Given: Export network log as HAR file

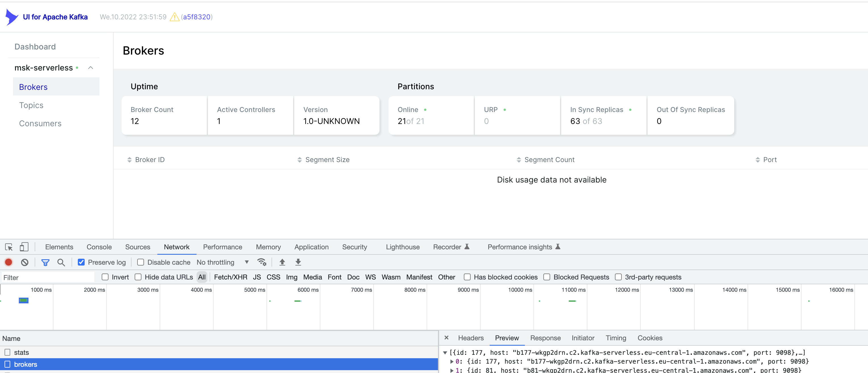Looking at the screenshot, I should tap(298, 262).
